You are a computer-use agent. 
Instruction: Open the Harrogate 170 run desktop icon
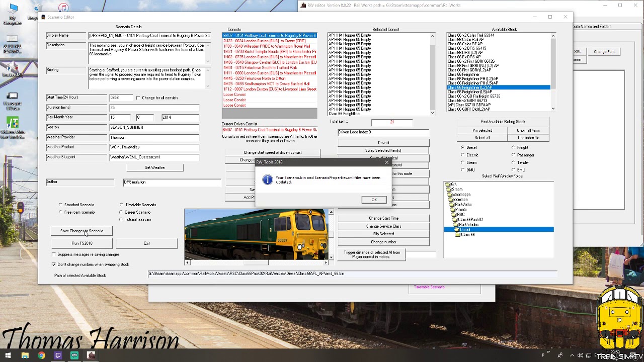coord(13,101)
